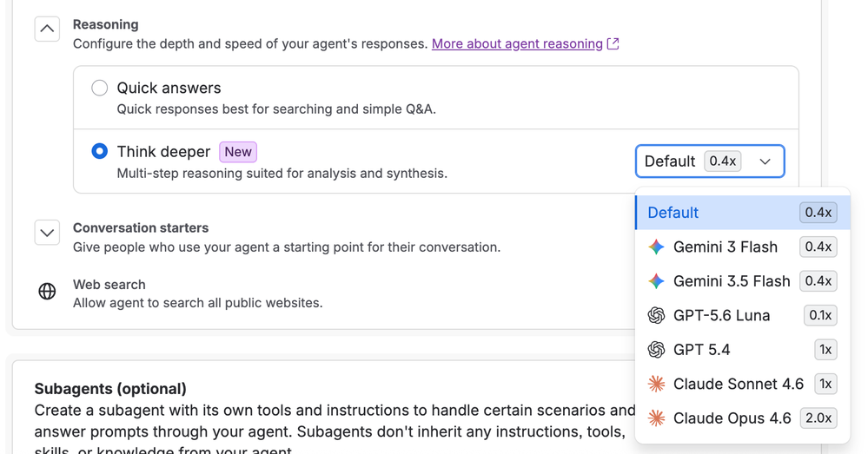Expand the Conversation starters section
Viewport: 868px width, 454px height.
(x=47, y=233)
